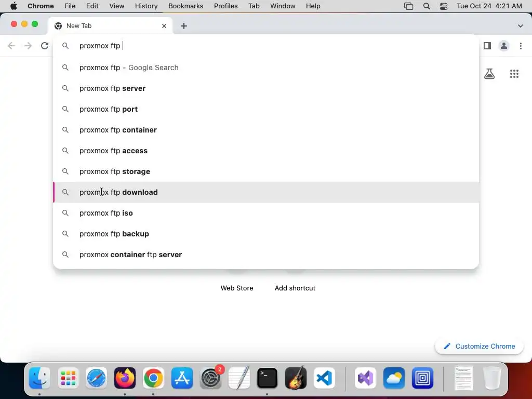Screen dimensions: 532x399
Task: Open the Chrome side panel
Action: (487, 46)
